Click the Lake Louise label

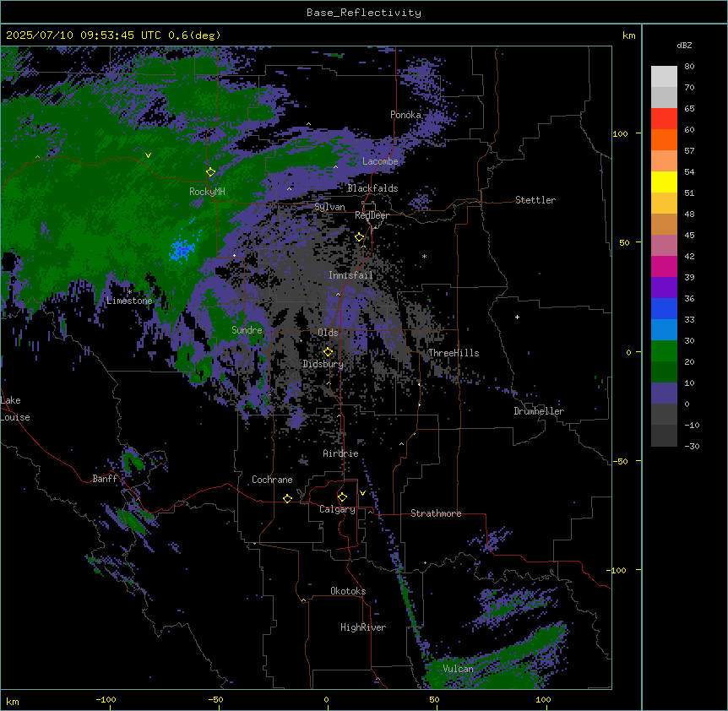15,409
